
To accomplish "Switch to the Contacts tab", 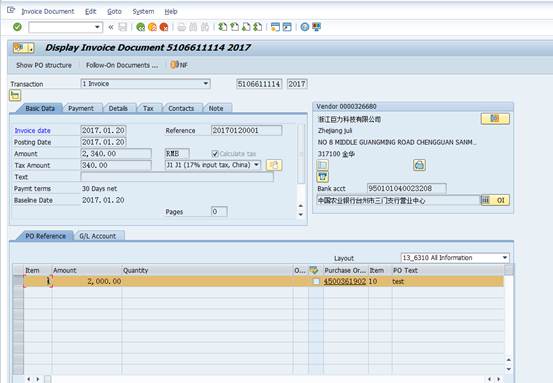I will click(181, 108).
